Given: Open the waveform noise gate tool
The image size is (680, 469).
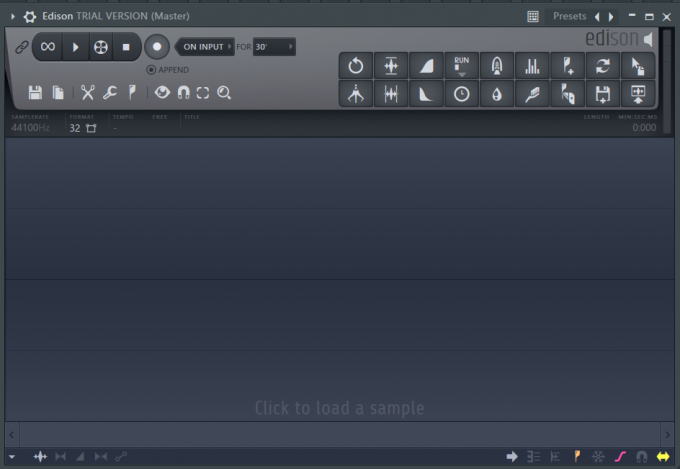Looking at the screenshot, I should pos(391,94).
